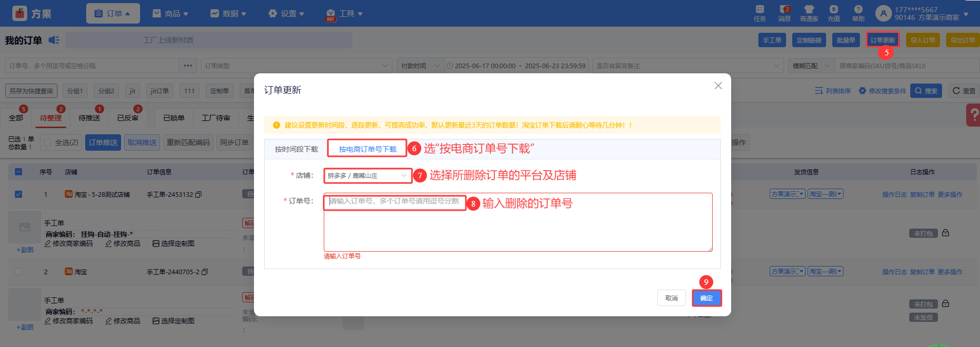980x347 pixels.
Task: Click the user avatar icon
Action: 883,13
